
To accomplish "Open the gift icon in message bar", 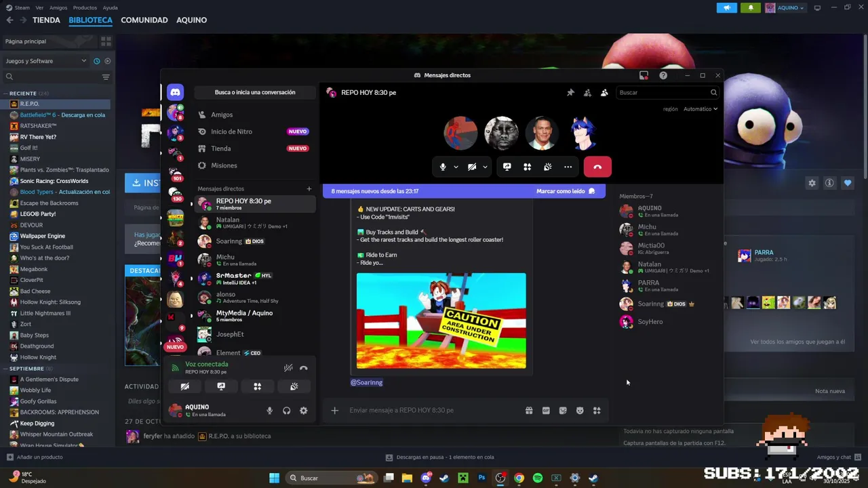I will click(529, 410).
